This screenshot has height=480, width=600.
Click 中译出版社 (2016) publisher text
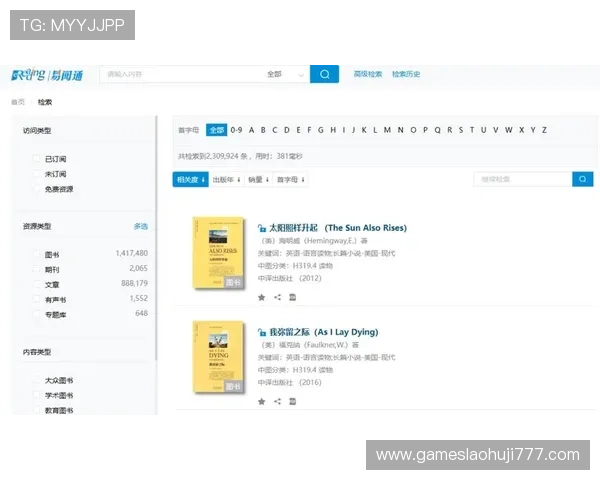pyautogui.click(x=290, y=382)
